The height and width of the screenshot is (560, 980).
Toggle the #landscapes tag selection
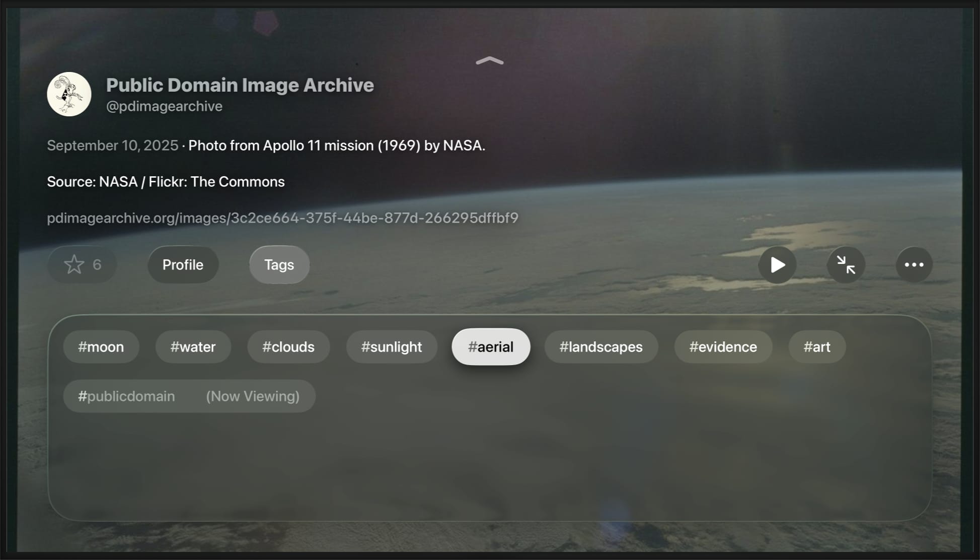[601, 346]
